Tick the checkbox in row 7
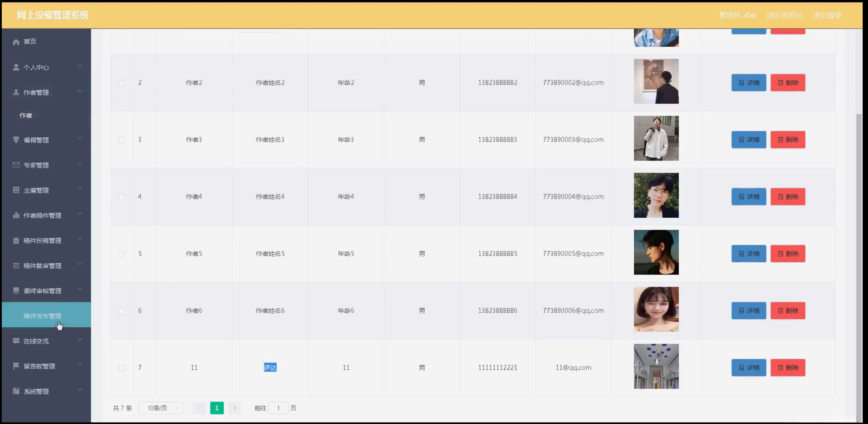 point(122,368)
